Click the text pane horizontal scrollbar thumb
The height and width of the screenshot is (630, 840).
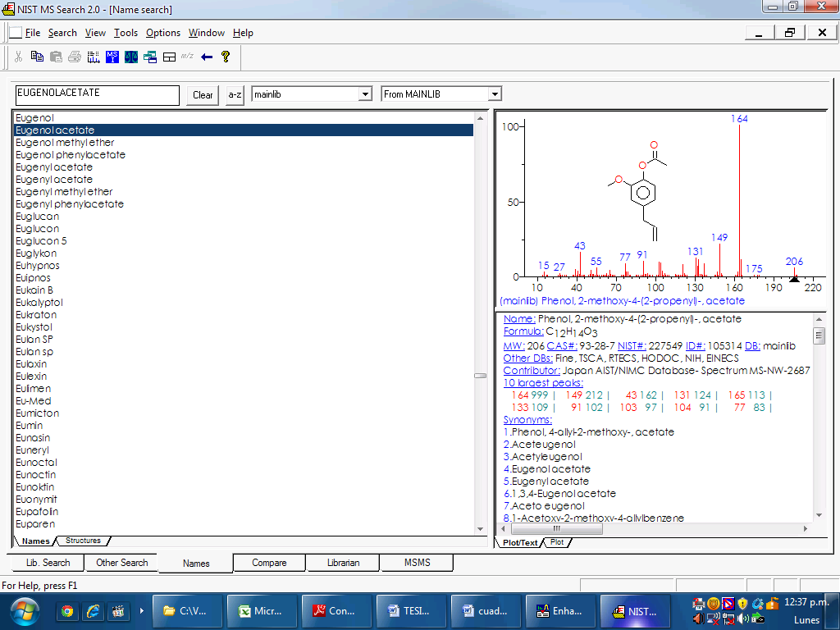[x=557, y=529]
